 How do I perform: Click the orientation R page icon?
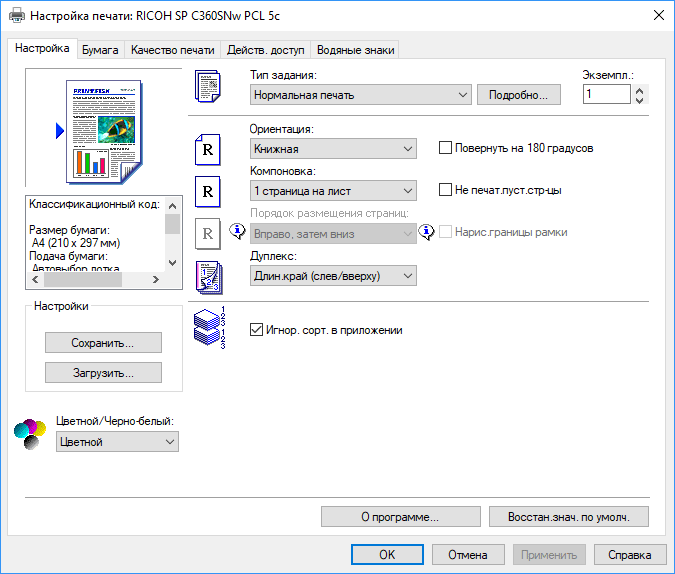coord(207,149)
